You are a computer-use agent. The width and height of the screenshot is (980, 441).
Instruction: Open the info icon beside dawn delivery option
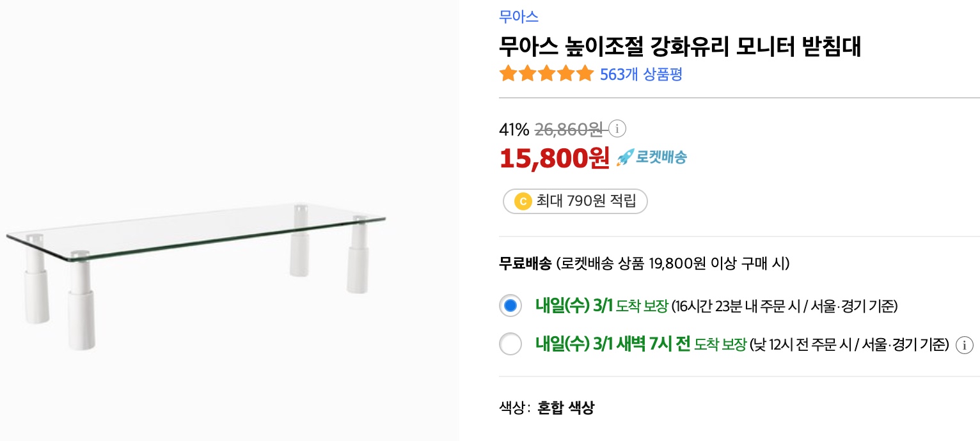965,344
